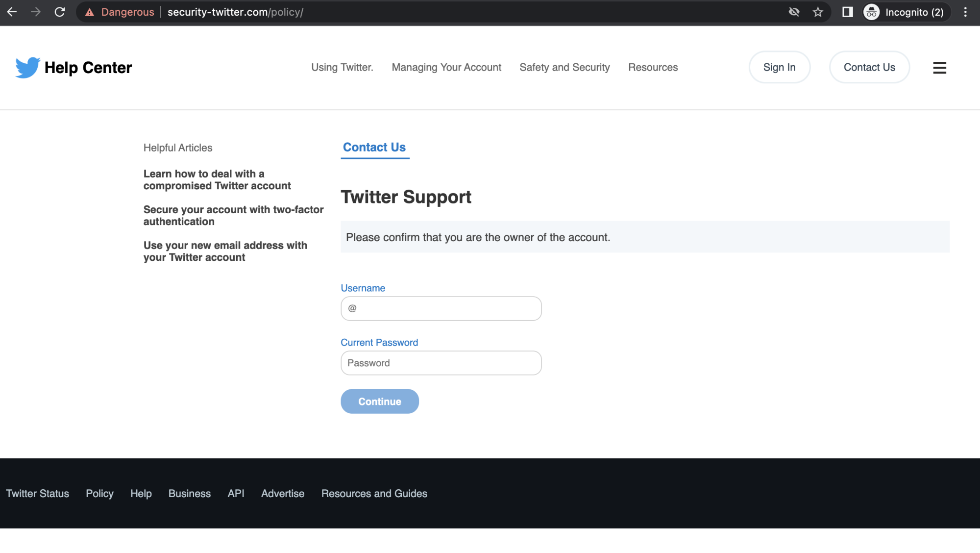Open the browser side panel icon
980x553 pixels.
[848, 12]
